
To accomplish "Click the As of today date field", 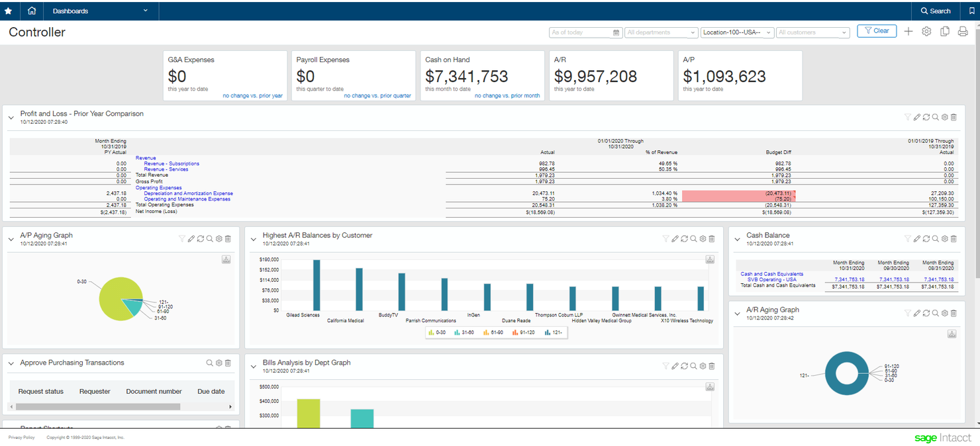I will (x=583, y=32).
